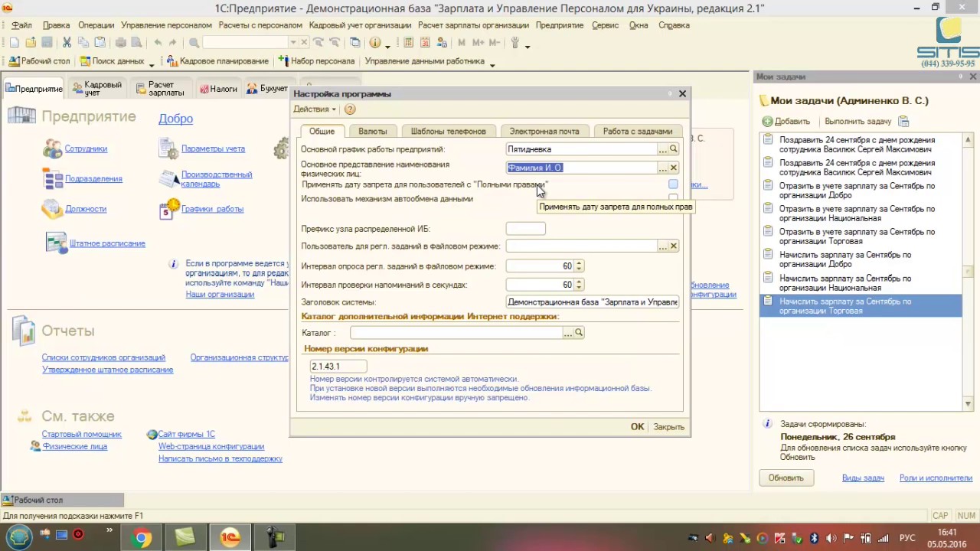Clear the Фамилия И. О. field with X

tap(674, 168)
